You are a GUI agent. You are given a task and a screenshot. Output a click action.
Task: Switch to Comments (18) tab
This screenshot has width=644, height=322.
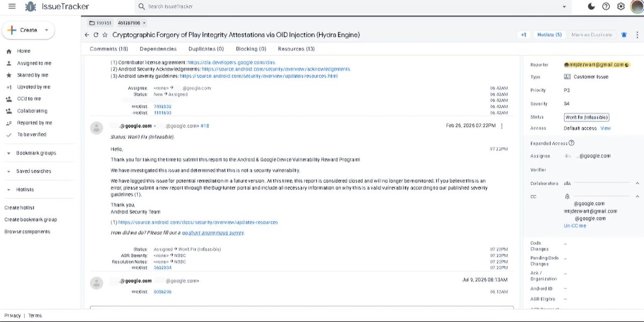[x=109, y=49]
